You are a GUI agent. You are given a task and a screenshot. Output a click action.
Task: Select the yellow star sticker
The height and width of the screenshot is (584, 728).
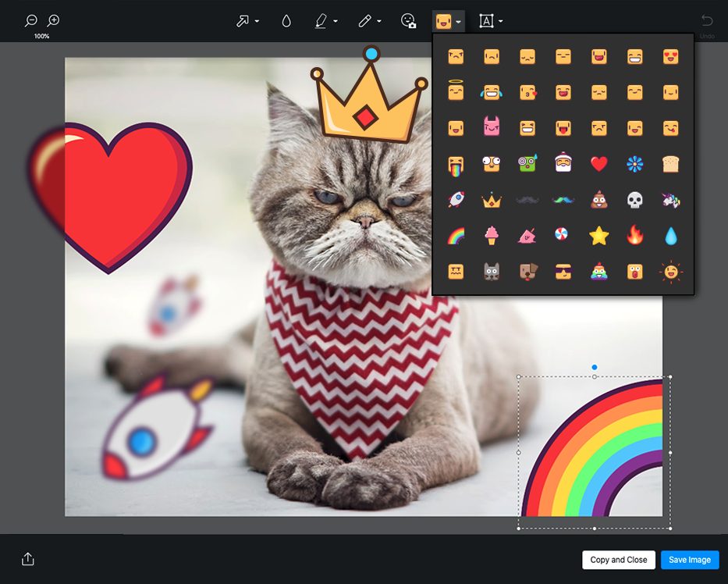[x=598, y=236]
